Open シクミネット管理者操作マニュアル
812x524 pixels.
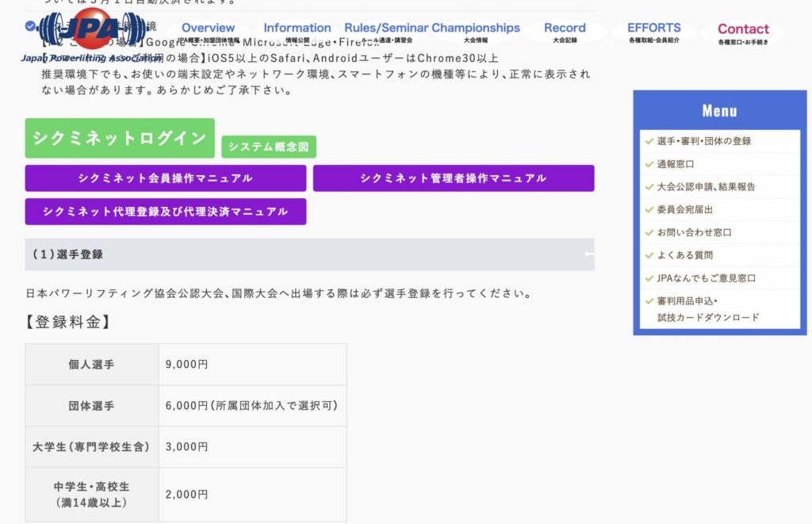pyautogui.click(x=453, y=178)
